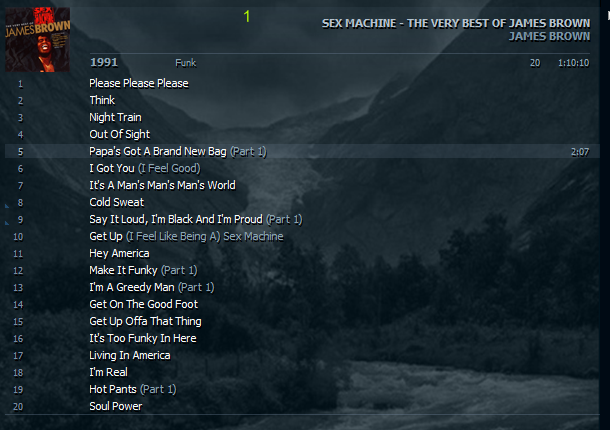Select "Get On The Good Foot" track

click(143, 304)
